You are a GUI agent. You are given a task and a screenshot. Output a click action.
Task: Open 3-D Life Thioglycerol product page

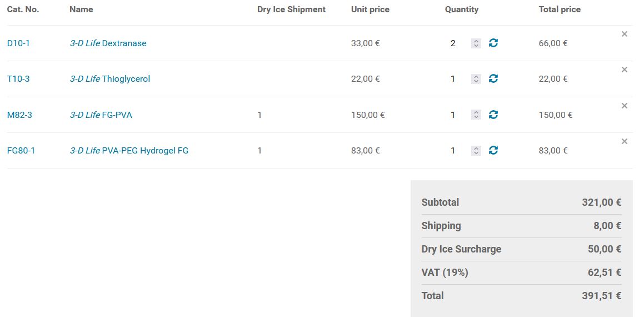coord(109,79)
